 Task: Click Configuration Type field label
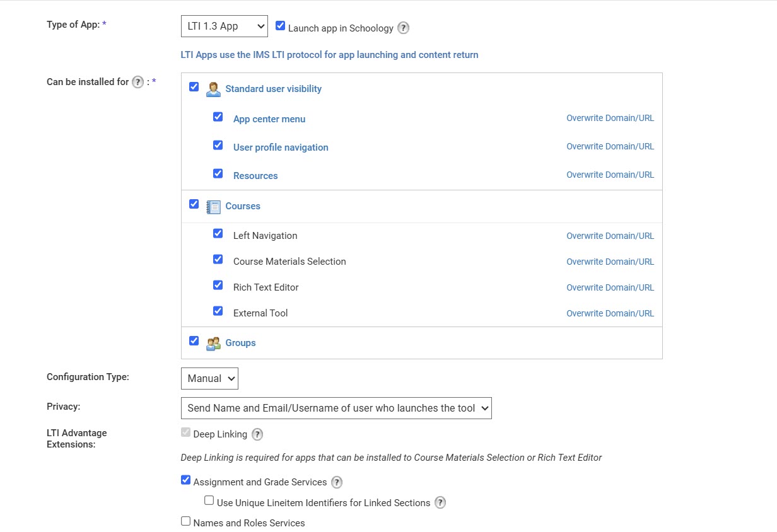tap(88, 377)
